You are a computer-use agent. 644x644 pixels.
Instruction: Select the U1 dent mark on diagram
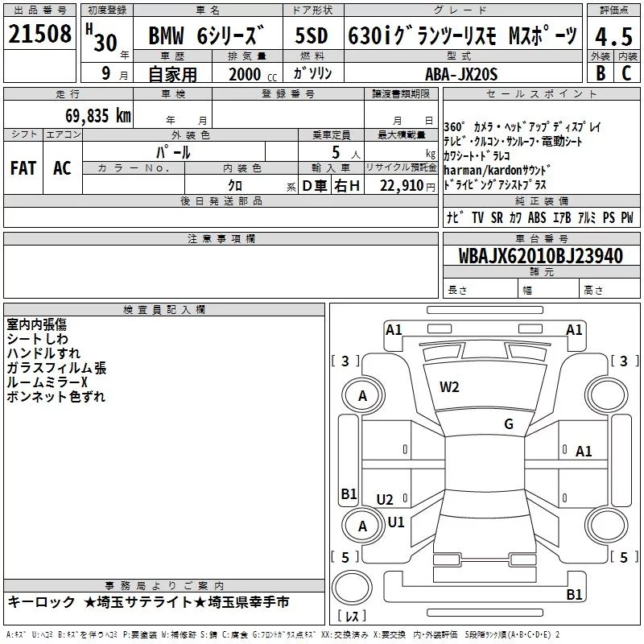396,522
